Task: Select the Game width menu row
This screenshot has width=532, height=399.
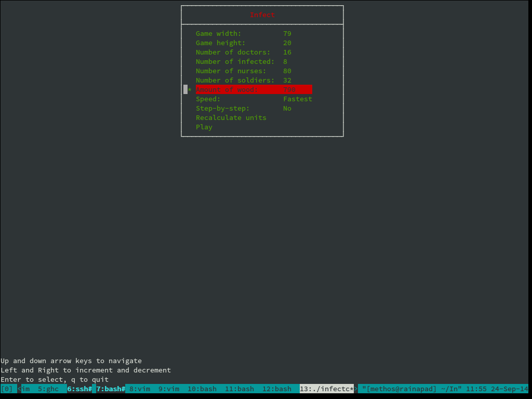Action: pyautogui.click(x=243, y=34)
